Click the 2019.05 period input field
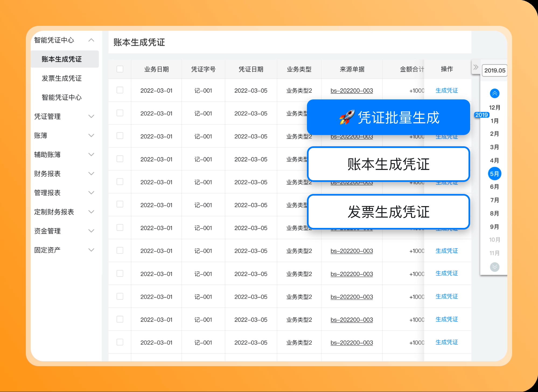 point(495,71)
